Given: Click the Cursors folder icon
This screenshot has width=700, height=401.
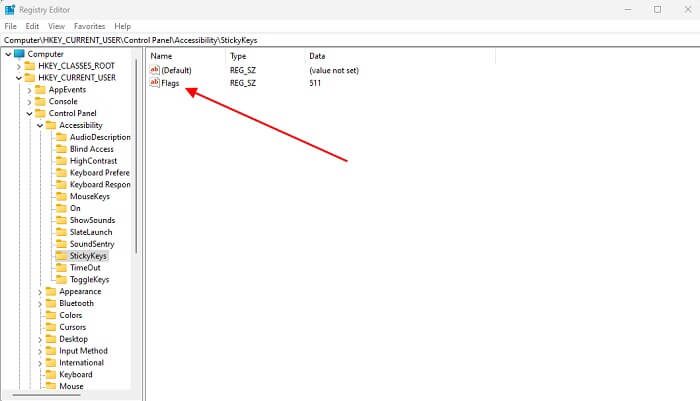Looking at the screenshot, I should pyautogui.click(x=51, y=327).
